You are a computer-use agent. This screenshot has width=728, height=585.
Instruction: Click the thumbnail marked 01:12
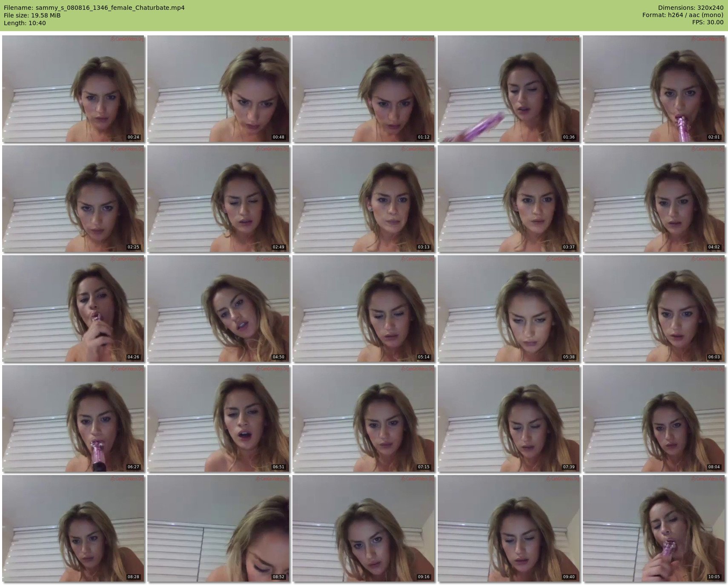pos(364,89)
